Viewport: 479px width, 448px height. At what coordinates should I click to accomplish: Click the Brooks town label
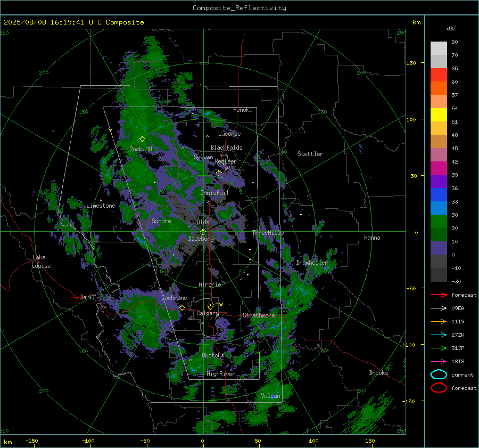pos(378,373)
